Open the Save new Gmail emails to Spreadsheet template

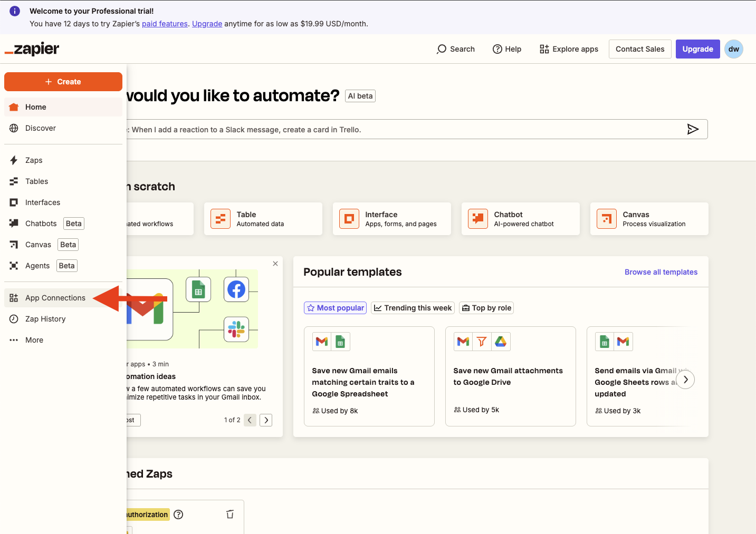369,376
